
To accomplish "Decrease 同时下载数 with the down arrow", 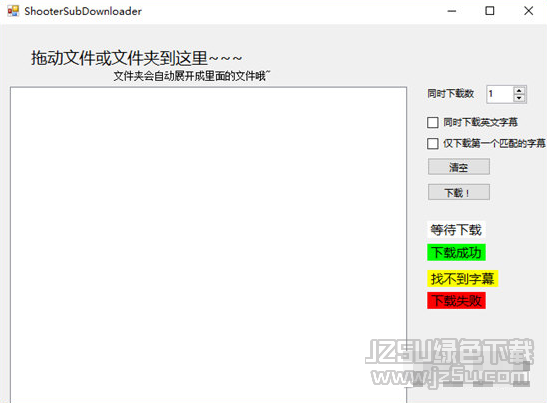I will tap(519, 98).
